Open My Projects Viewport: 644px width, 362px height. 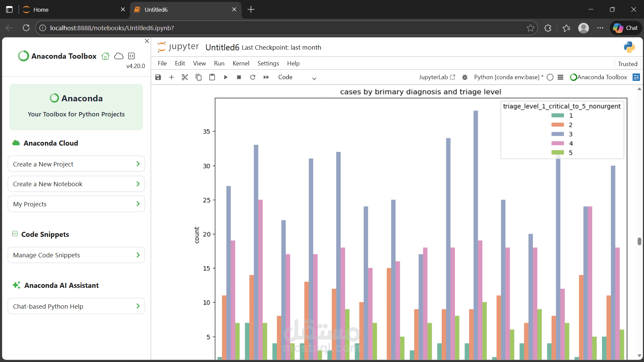pyautogui.click(x=76, y=204)
